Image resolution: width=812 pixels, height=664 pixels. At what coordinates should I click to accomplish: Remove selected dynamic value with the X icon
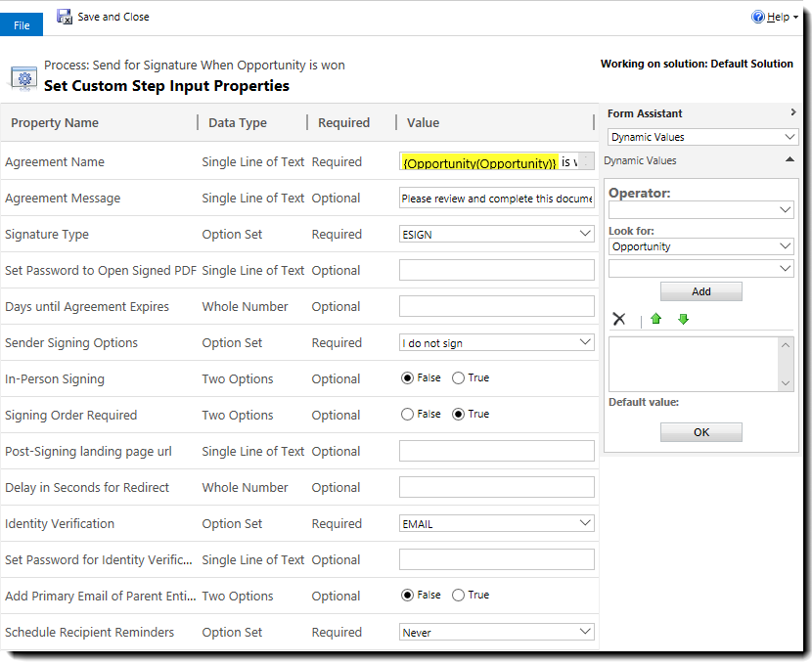click(619, 319)
